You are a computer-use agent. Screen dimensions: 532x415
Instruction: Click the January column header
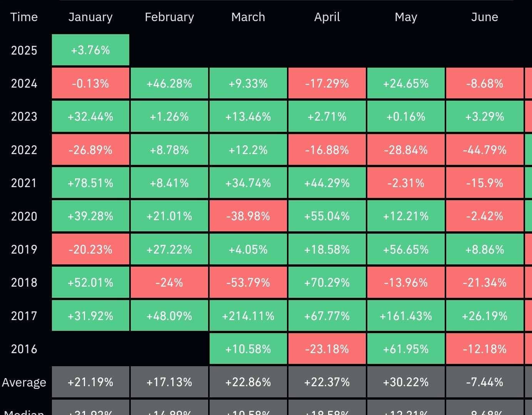click(90, 17)
